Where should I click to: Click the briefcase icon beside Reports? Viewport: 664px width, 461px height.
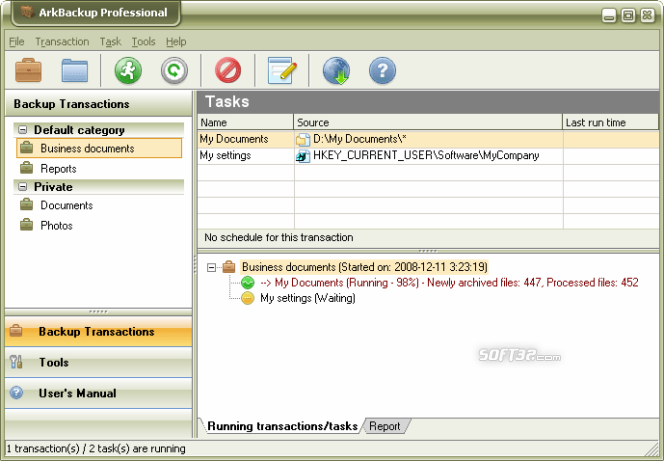[x=27, y=168]
